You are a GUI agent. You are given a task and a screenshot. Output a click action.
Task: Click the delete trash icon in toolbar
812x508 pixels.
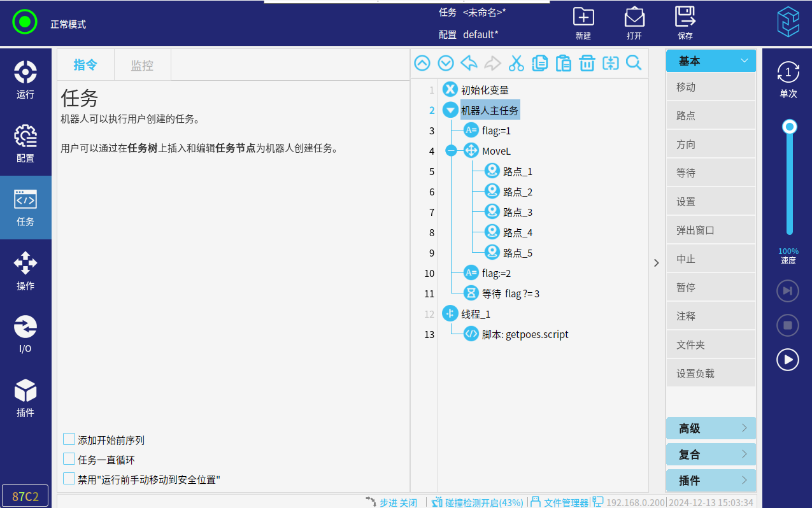[587, 63]
